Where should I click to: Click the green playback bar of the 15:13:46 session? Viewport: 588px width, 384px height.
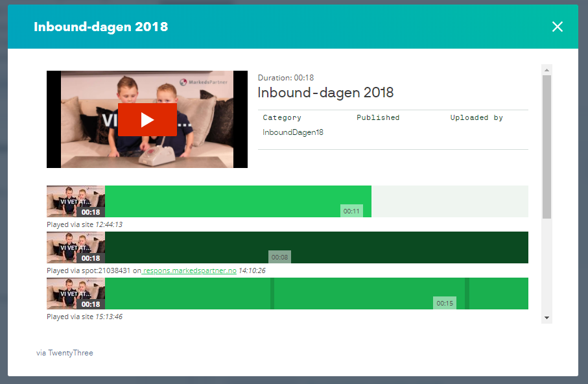pyautogui.click(x=316, y=294)
